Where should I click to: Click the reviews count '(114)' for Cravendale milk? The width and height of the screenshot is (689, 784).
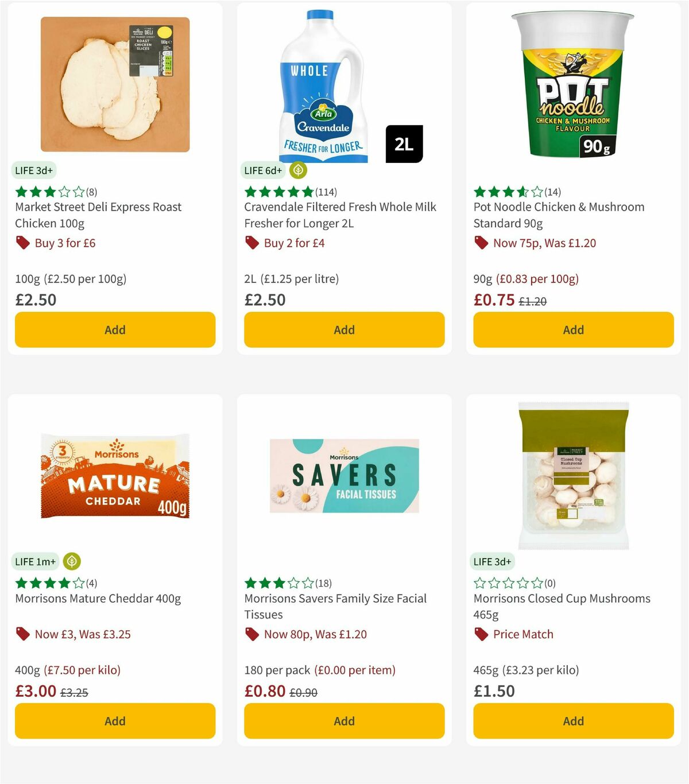326,192
